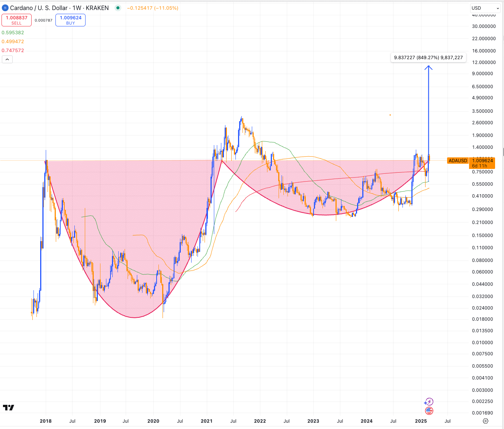Click the TradingView logo
The height and width of the screenshot is (429, 504).
point(9,407)
